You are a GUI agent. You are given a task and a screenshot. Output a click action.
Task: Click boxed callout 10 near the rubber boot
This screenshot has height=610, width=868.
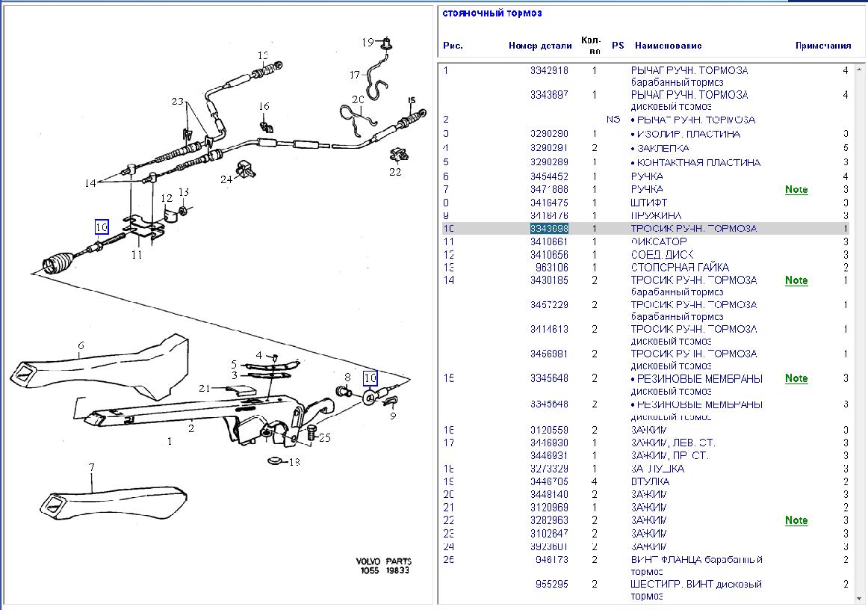pos(102,227)
